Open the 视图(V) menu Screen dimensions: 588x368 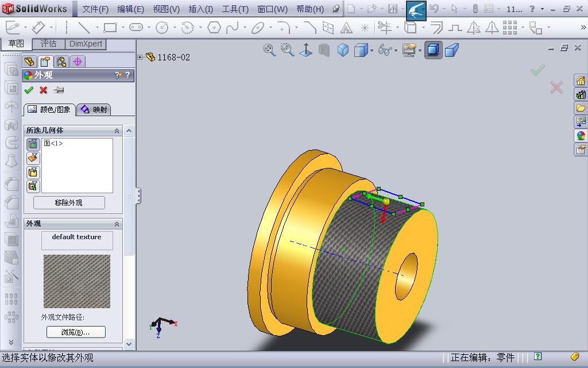pos(166,9)
